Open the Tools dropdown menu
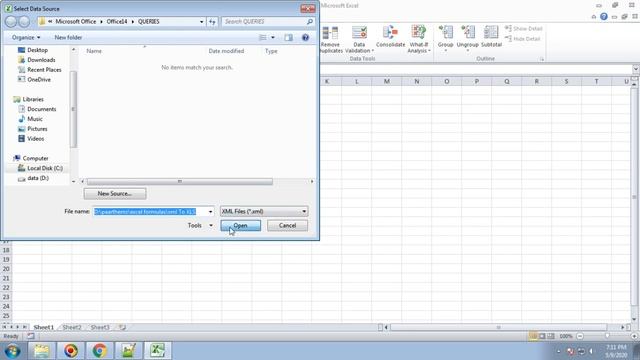640x360 pixels. click(200, 225)
